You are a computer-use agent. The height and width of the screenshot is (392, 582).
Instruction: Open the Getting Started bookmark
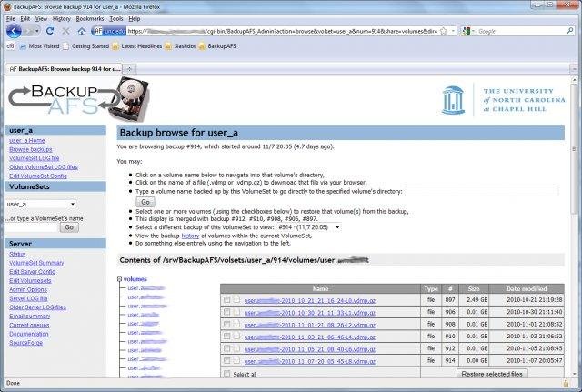pyautogui.click(x=86, y=46)
